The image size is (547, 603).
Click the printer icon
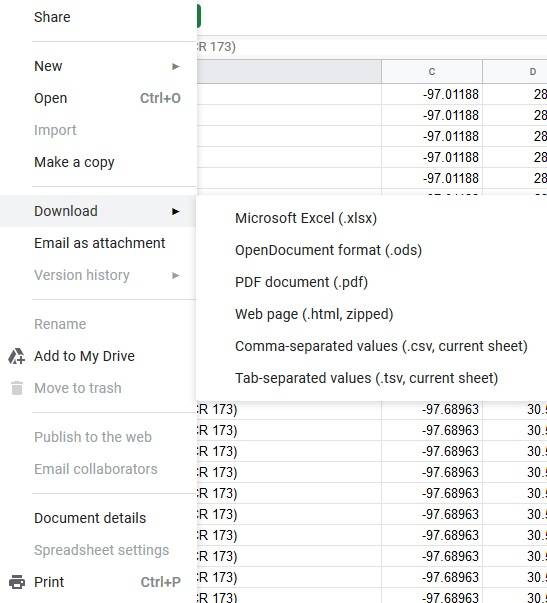[x=17, y=582]
